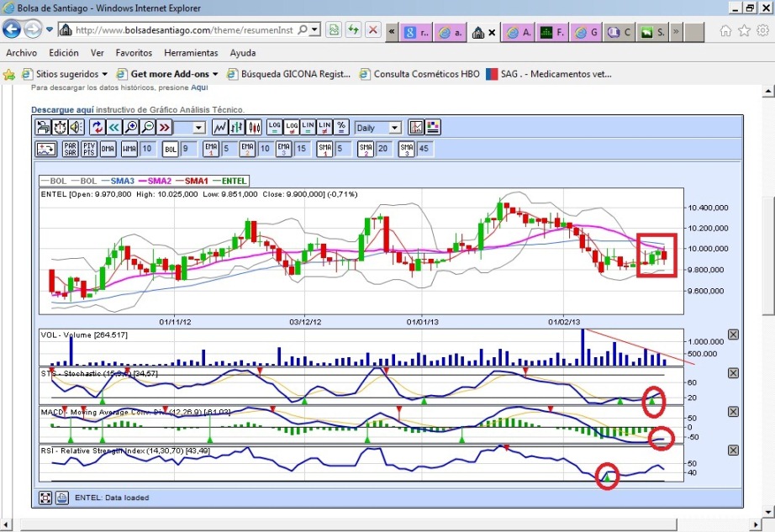Click the print icon in chart status bar
775x532 pixels.
(62, 498)
